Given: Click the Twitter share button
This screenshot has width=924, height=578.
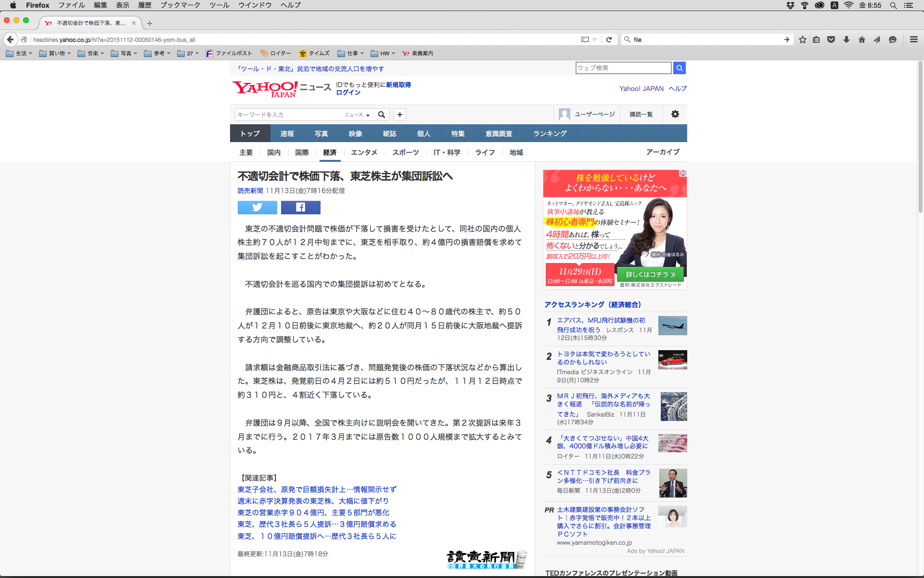Looking at the screenshot, I should point(257,207).
